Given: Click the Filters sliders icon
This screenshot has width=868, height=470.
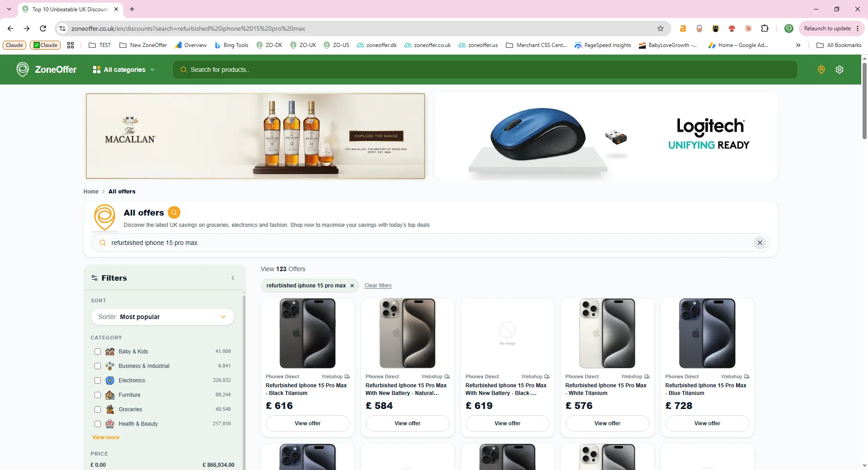Looking at the screenshot, I should tap(94, 278).
